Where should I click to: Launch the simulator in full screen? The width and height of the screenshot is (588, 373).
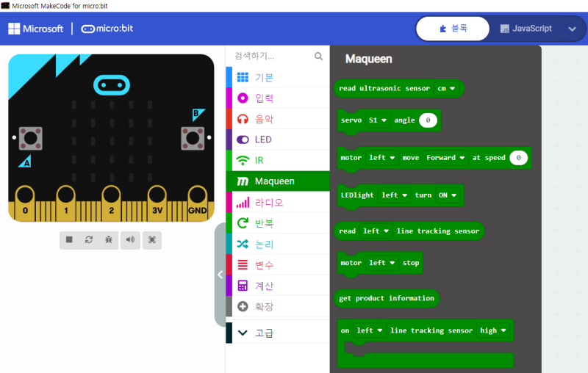click(x=152, y=239)
